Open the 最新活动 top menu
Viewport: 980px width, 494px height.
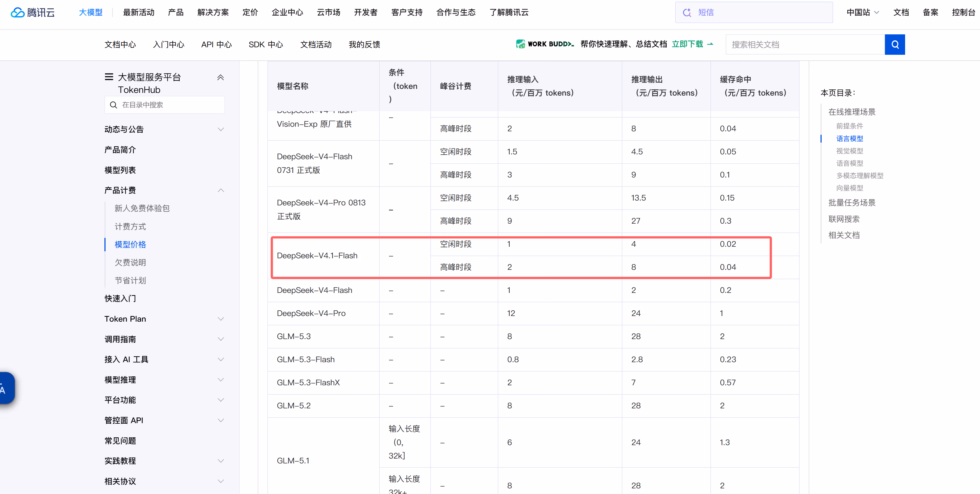point(139,13)
